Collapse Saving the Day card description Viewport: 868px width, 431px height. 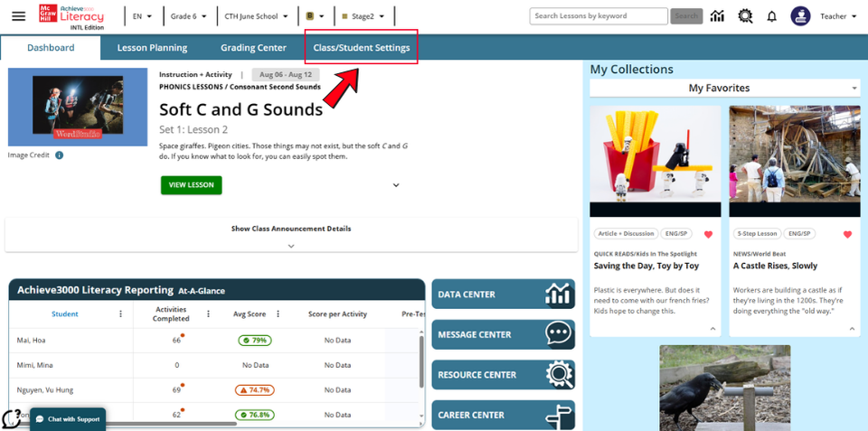(712, 329)
